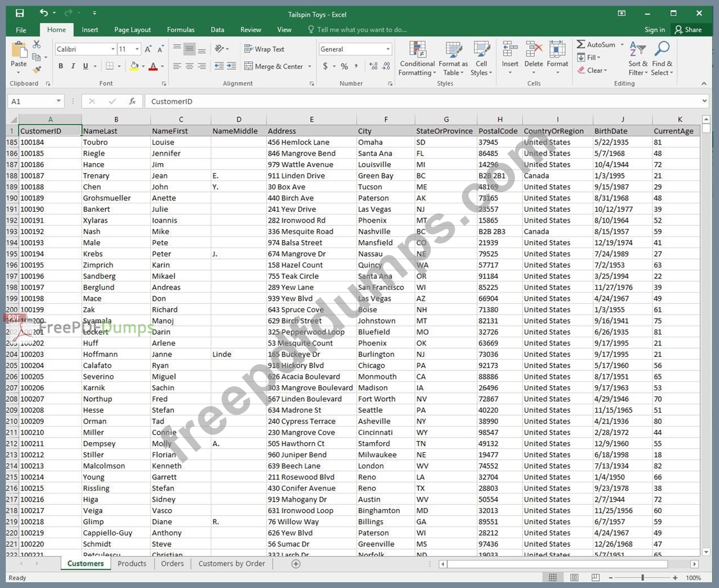Click the Clear button
The width and height of the screenshot is (719, 588).
(592, 70)
